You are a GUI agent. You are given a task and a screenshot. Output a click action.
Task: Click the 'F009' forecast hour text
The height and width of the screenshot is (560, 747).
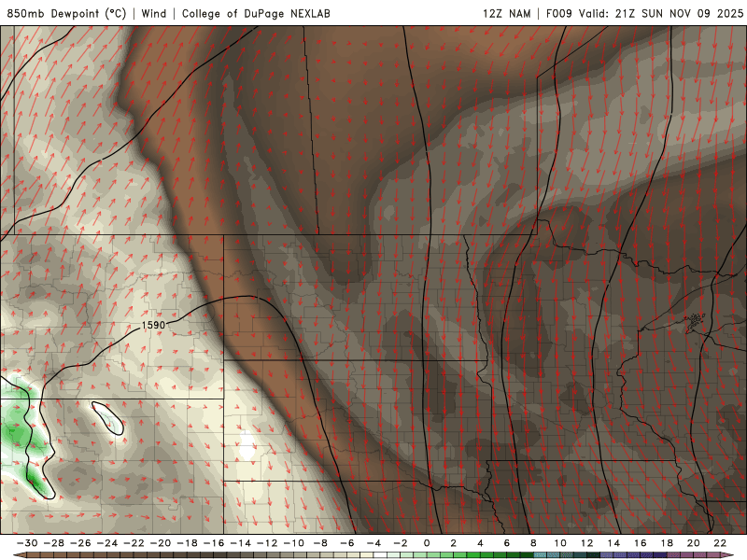click(558, 13)
